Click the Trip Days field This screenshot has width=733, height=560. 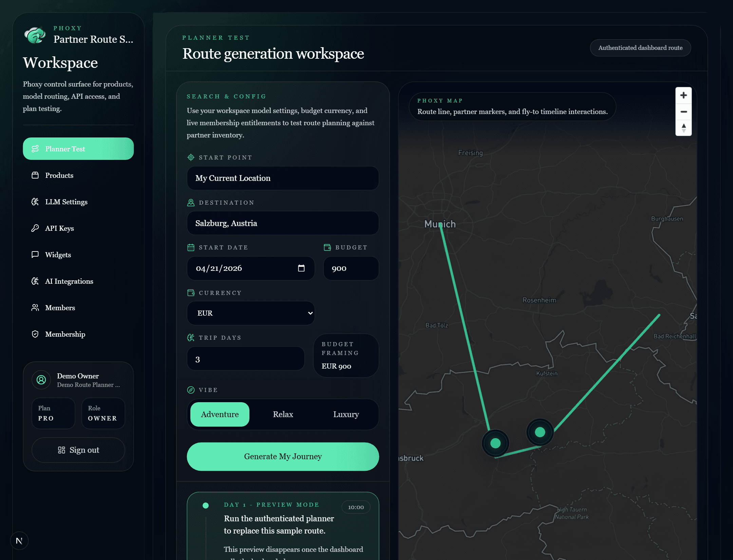(246, 358)
